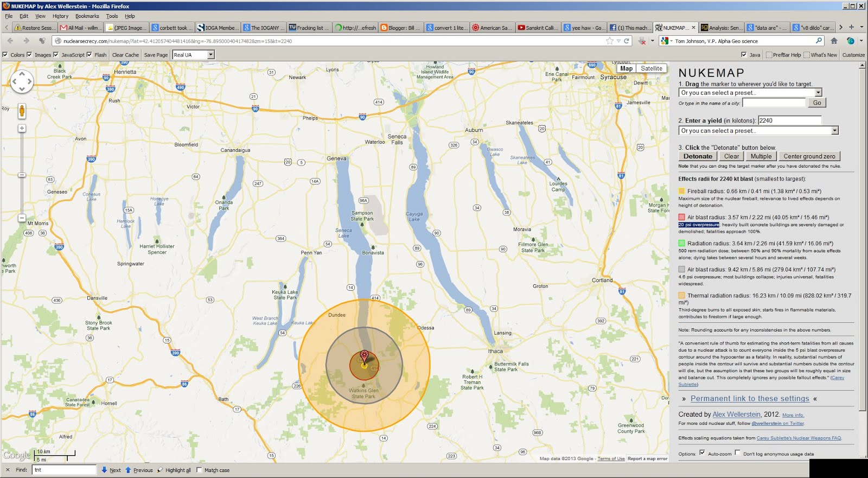This screenshot has width=868, height=478.
Task: Click the icon left of the address bar
Action: pos(42,41)
